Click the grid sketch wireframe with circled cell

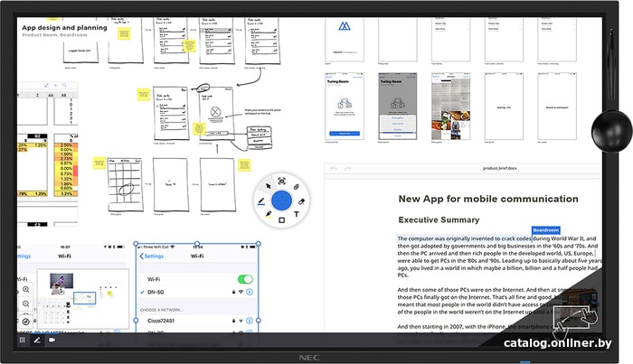pyautogui.click(x=125, y=184)
